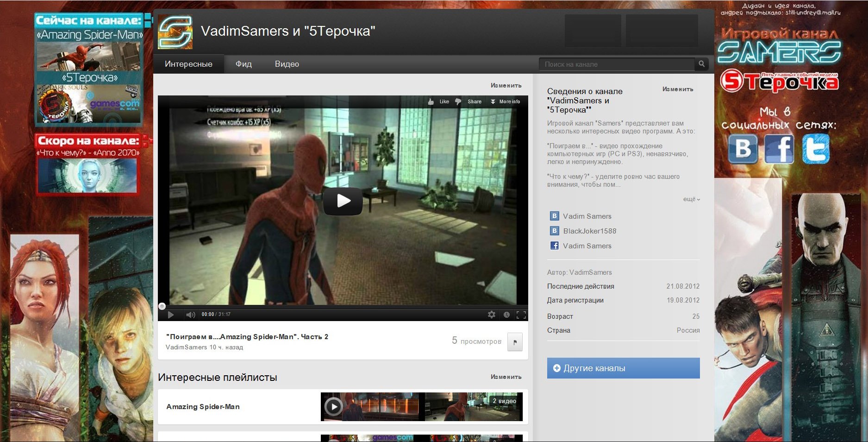Flag the video with the flag button
Viewport: 868px width, 442px height.
515,342
